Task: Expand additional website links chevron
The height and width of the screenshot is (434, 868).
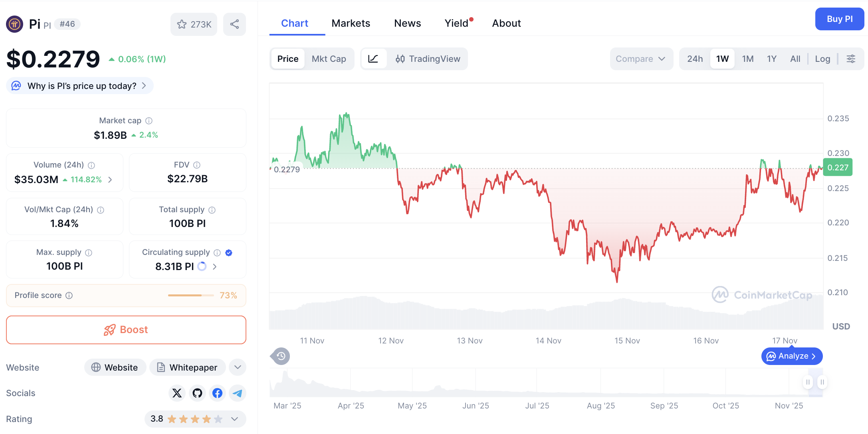Action: click(237, 367)
